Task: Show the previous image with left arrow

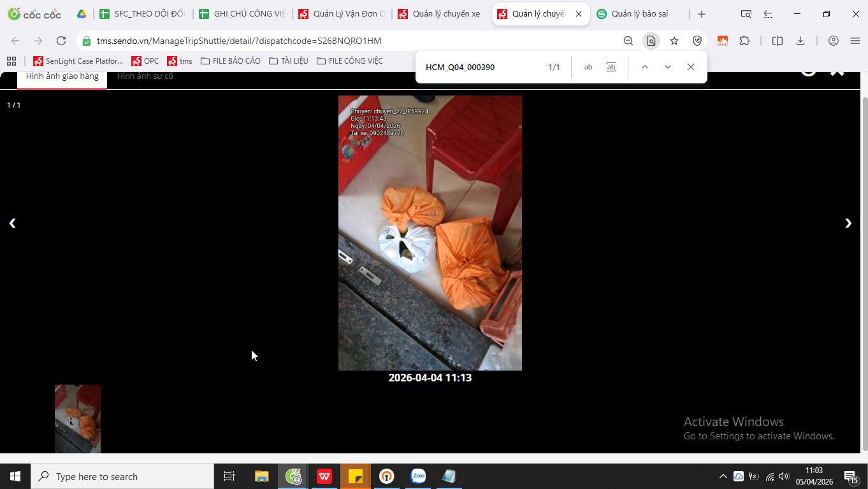Action: (x=12, y=223)
